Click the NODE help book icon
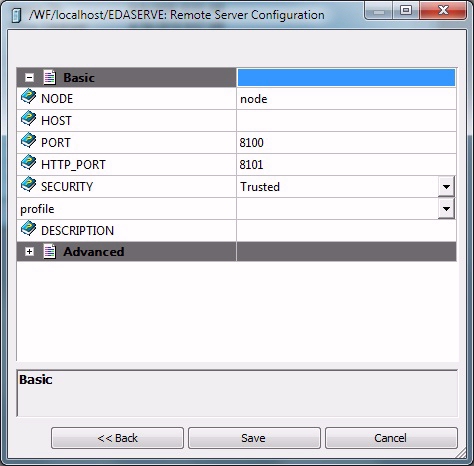Screen dimensions: 474x466 point(29,97)
